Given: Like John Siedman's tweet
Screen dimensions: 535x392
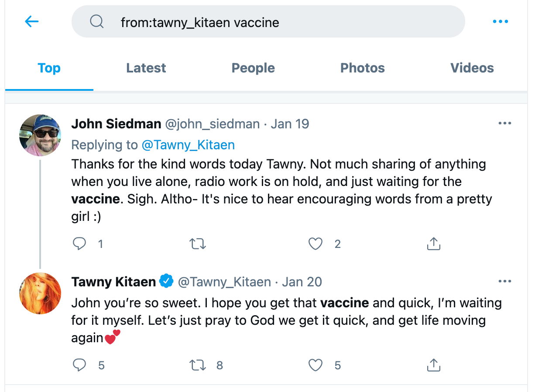Looking at the screenshot, I should tap(316, 244).
